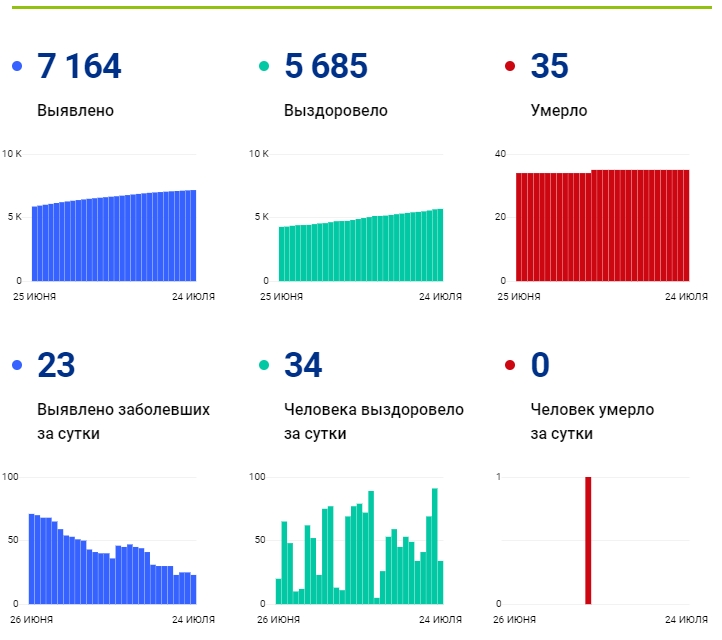Click the green cumulative recovered bar chart
The image size is (722, 640).
coord(361,245)
